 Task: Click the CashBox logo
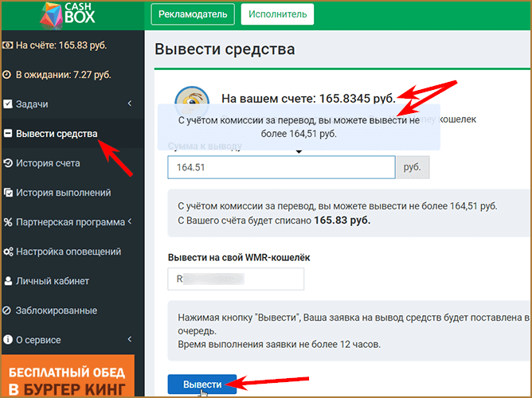point(68,14)
